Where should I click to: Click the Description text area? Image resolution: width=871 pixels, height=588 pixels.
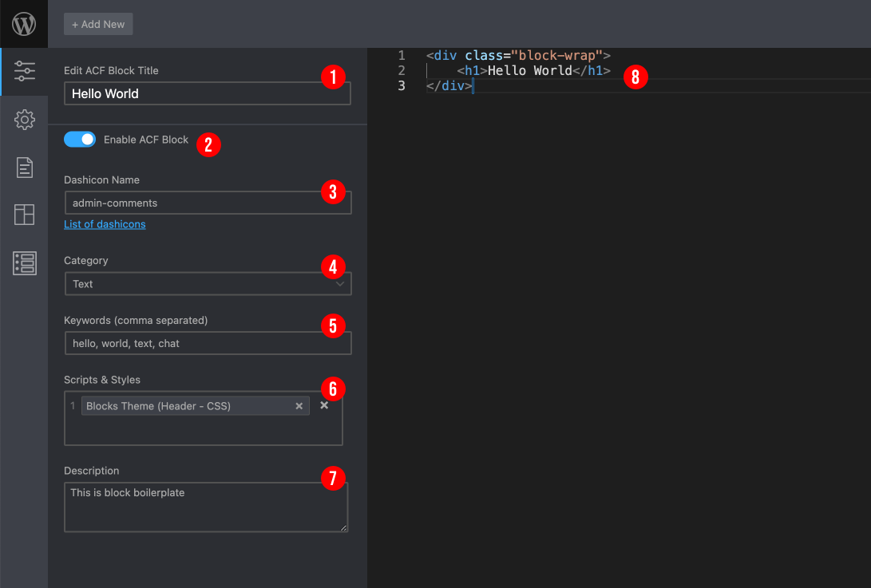[206, 507]
